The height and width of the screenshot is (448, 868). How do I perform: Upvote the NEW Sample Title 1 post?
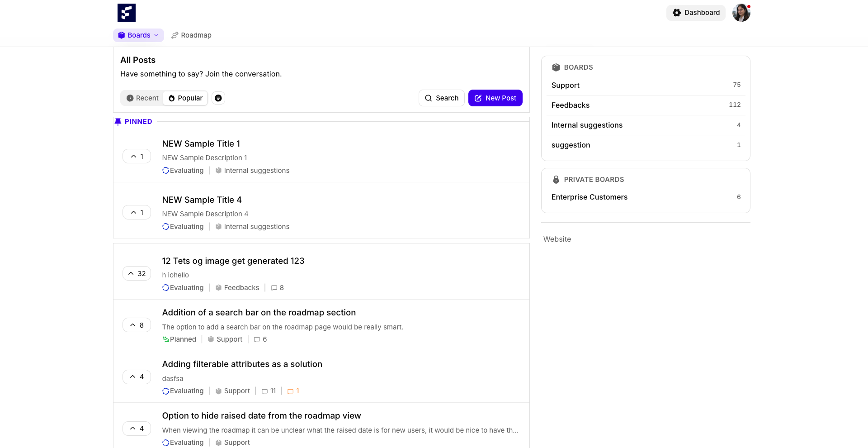[137, 156]
